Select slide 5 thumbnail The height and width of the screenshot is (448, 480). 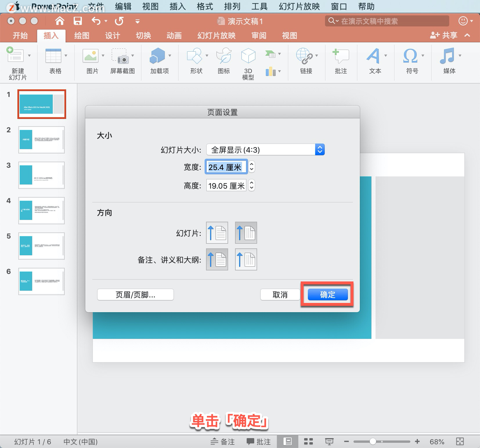point(41,246)
